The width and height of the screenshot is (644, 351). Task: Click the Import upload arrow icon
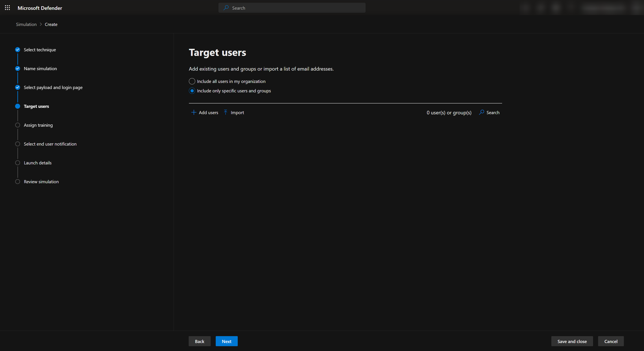point(226,112)
